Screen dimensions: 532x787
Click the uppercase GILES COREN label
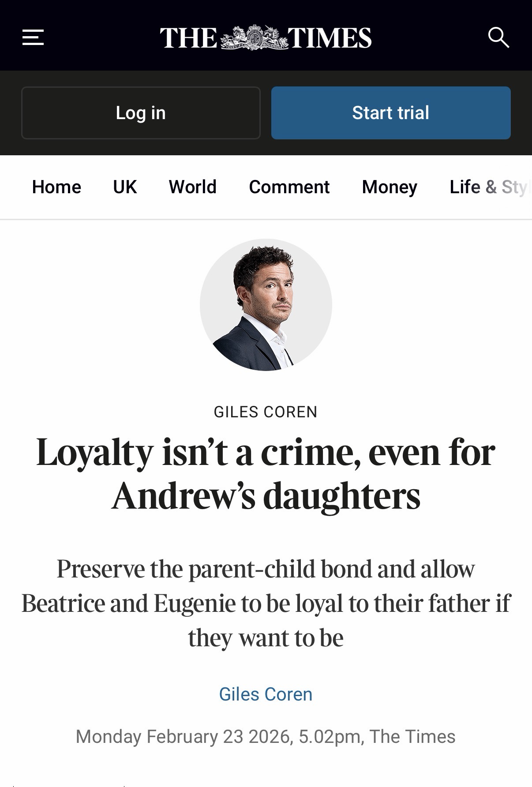266,412
